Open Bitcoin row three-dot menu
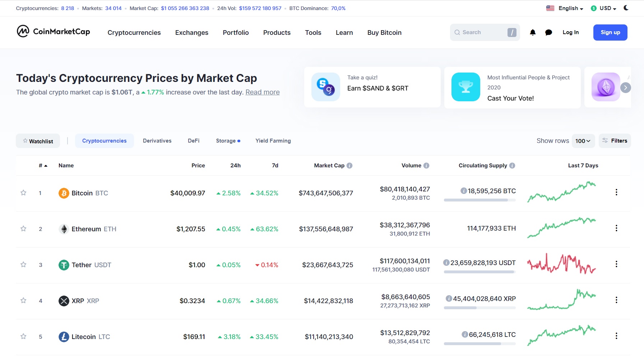The image size is (644, 357). [x=616, y=192]
